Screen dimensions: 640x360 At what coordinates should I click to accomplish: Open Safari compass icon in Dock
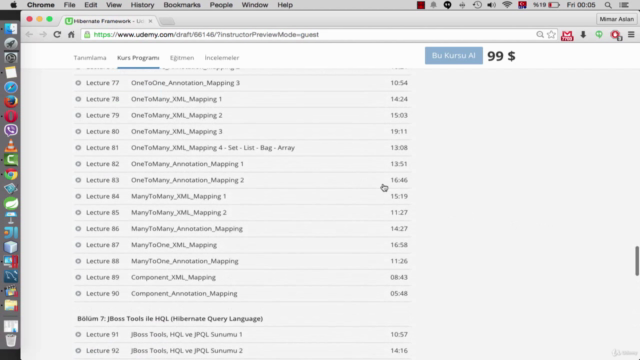[x=11, y=87]
